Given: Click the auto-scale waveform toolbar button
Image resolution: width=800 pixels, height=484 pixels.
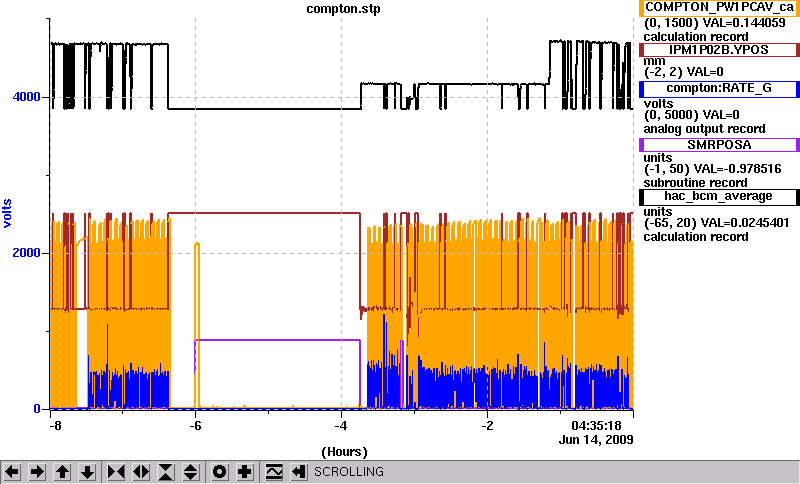Looking at the screenshot, I should (274, 472).
